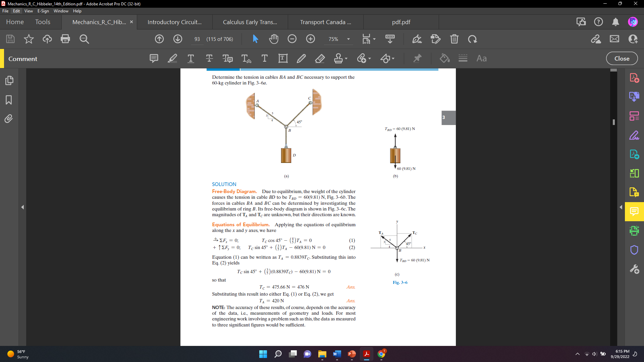Select the freehand Pencil drawing tool
Screen dimensions: 644x362
tap(302, 58)
